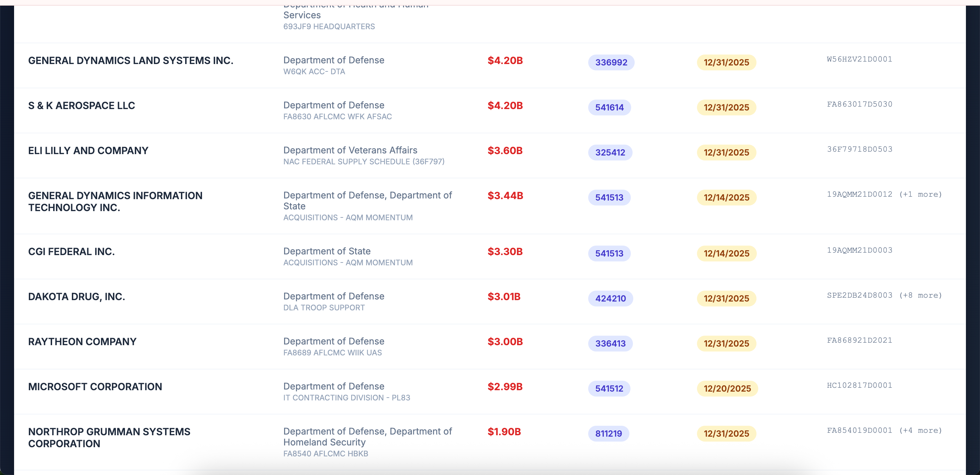
Task: Expand '(+8 more)' on Dakota Drug row
Action: (920, 296)
